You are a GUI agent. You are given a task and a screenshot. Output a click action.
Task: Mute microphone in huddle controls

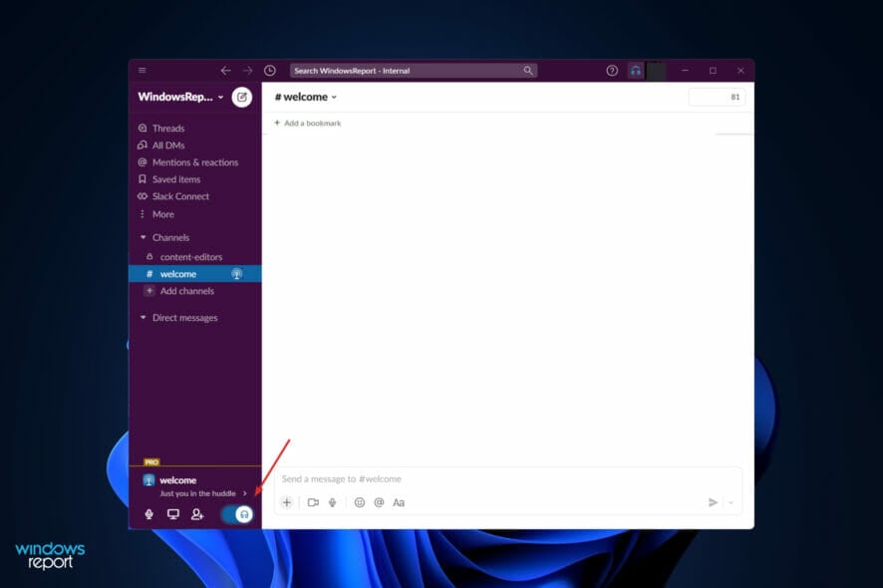point(149,514)
